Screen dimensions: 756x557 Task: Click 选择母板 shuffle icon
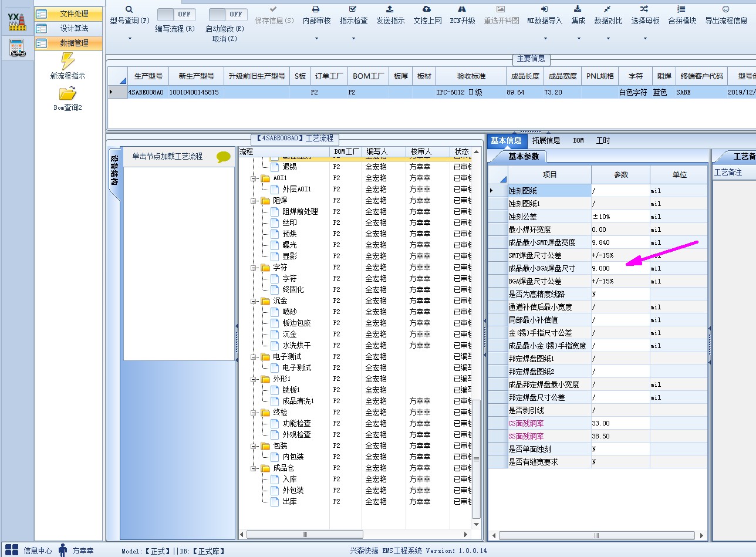[644, 9]
